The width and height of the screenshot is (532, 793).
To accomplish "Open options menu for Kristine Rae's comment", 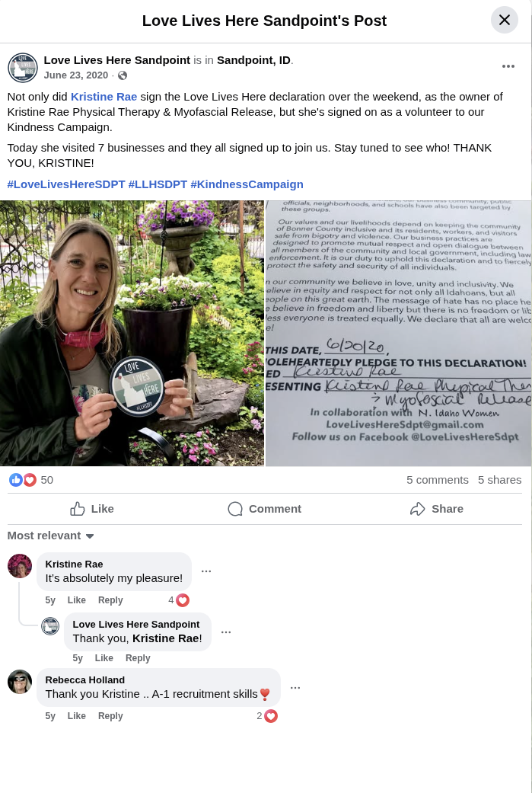I will (206, 571).
